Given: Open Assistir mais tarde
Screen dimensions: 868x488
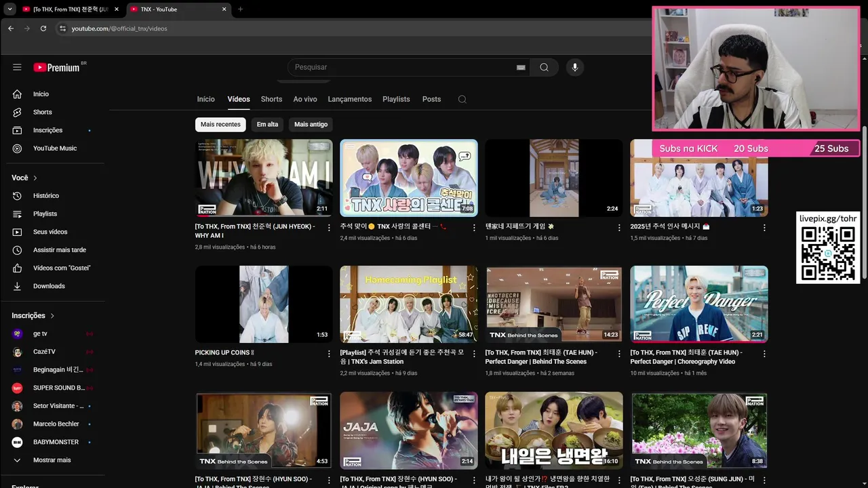Looking at the screenshot, I should [56, 250].
